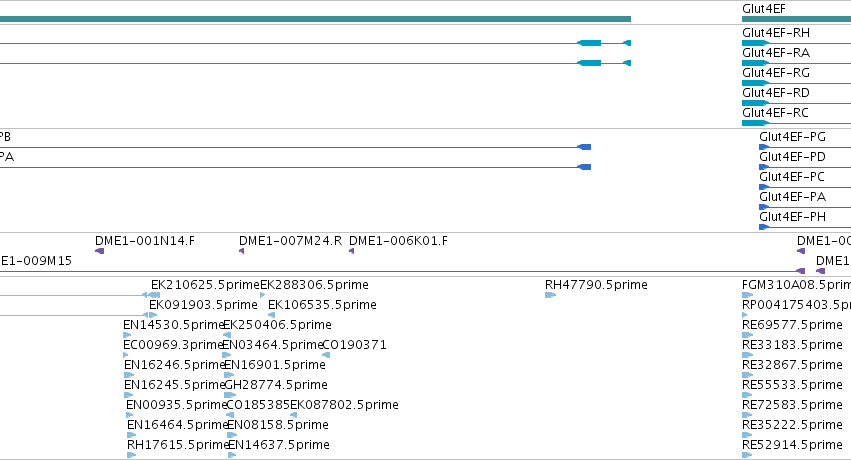Click the Glut4EF-PH protein label
The image size is (851, 460).
click(x=792, y=217)
